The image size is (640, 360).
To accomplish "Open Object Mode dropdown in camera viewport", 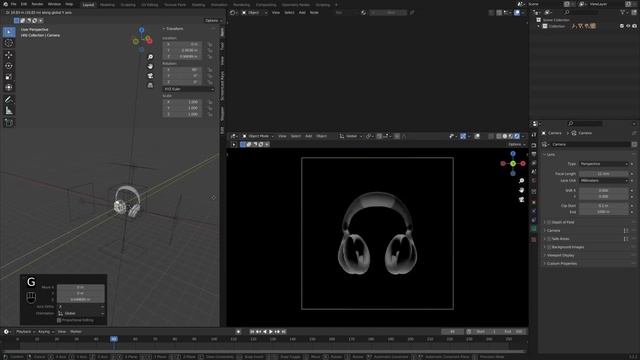I will point(258,136).
